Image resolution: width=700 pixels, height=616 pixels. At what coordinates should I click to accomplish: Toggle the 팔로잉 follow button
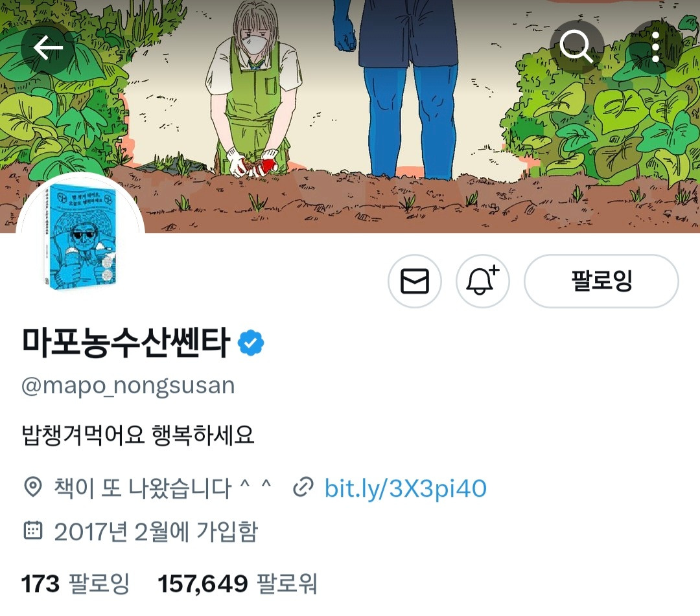pyautogui.click(x=601, y=281)
